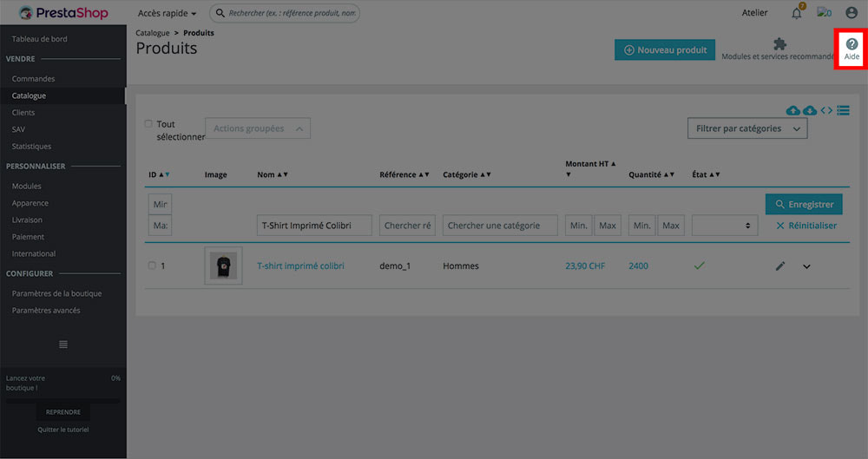Click the Réinitialiser filter link

pyautogui.click(x=806, y=226)
